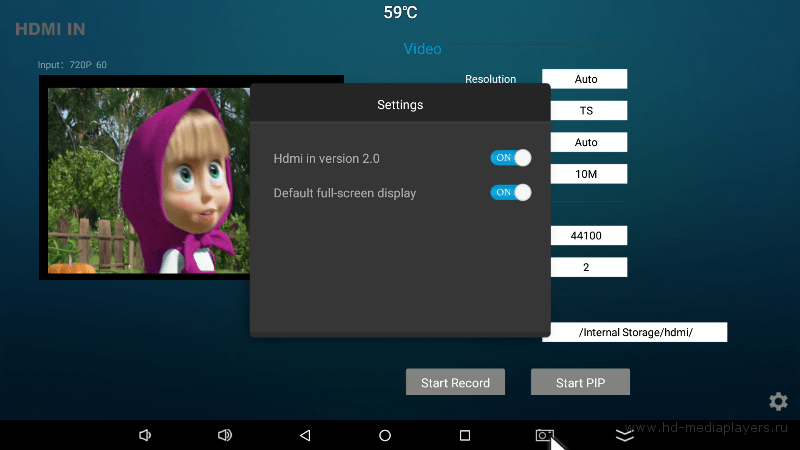
Task: Click the Hdmi in version 2.0 label
Action: [x=327, y=159]
